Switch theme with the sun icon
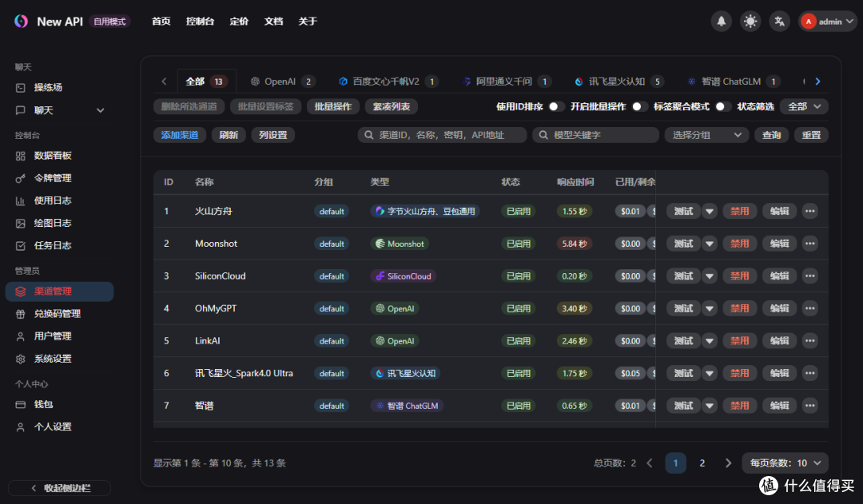 click(750, 22)
